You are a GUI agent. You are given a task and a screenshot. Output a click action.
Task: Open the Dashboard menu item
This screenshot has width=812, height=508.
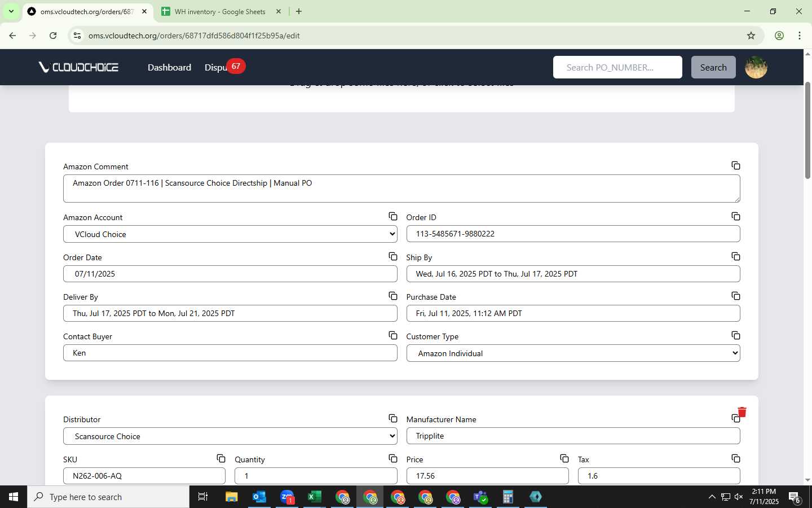point(169,67)
